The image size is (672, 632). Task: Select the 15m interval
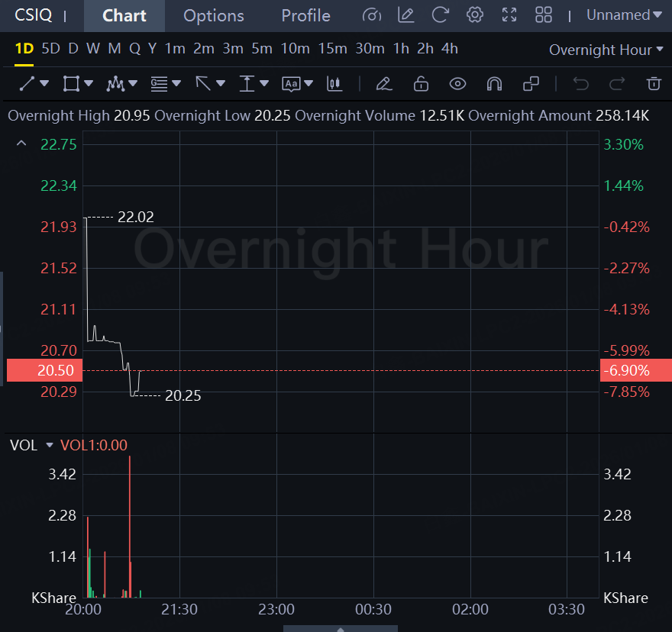333,49
